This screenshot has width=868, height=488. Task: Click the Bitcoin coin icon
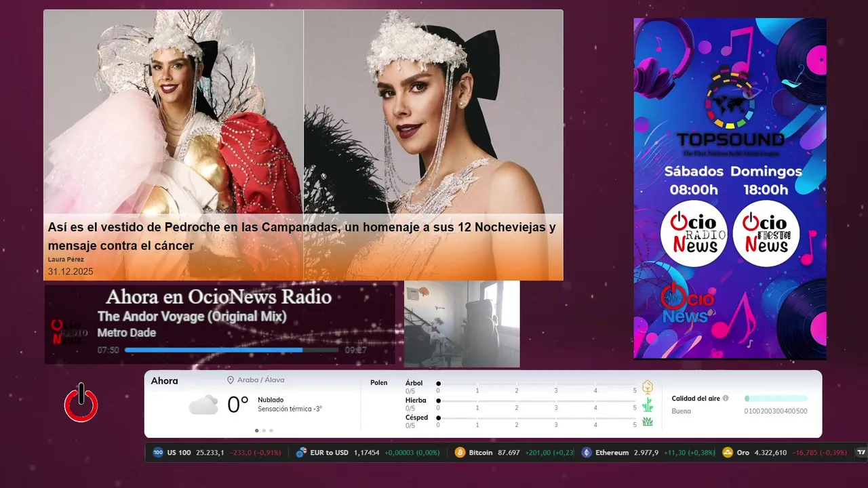point(460,452)
